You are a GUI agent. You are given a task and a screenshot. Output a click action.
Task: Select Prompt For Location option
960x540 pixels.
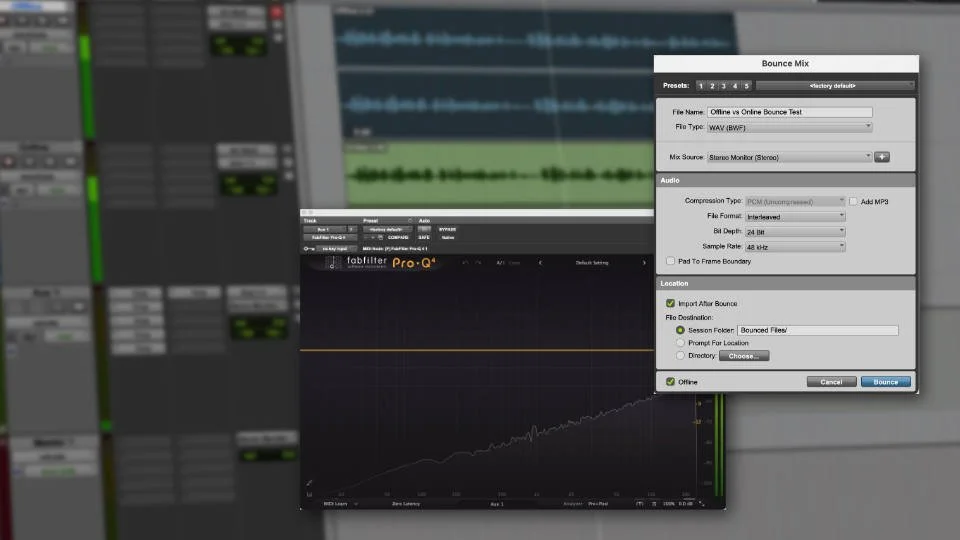tap(680, 343)
